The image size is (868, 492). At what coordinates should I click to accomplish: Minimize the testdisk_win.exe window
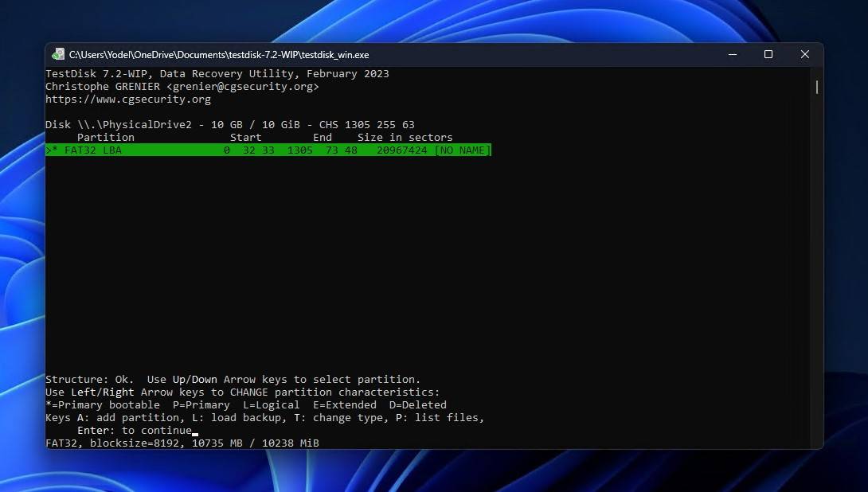pos(733,54)
